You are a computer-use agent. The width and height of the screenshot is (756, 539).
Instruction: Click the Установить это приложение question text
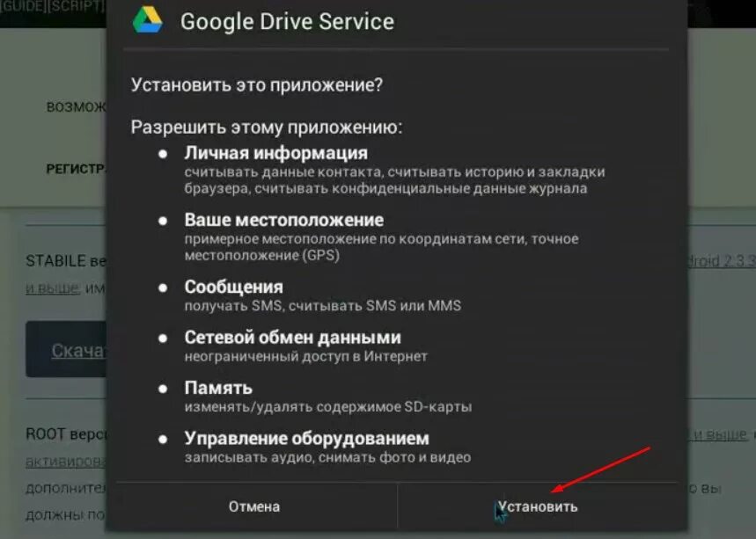pyautogui.click(x=256, y=85)
